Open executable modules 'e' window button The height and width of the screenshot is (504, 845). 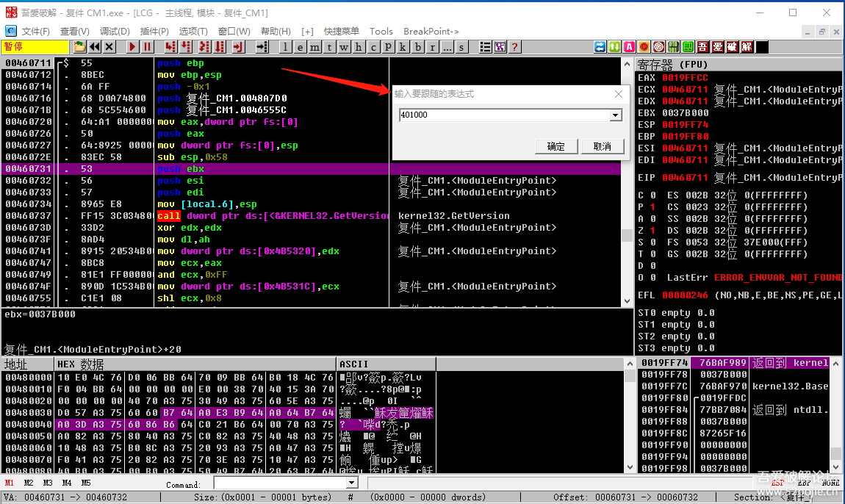[301, 47]
